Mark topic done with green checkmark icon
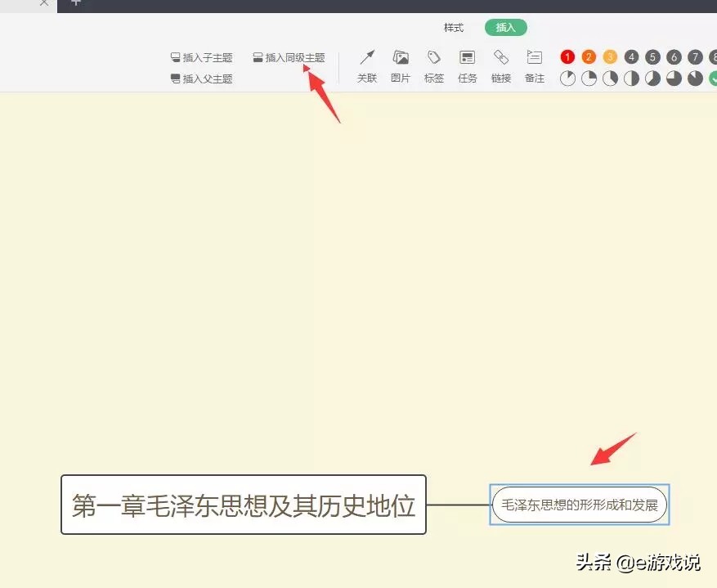717x588 pixels. click(712, 79)
